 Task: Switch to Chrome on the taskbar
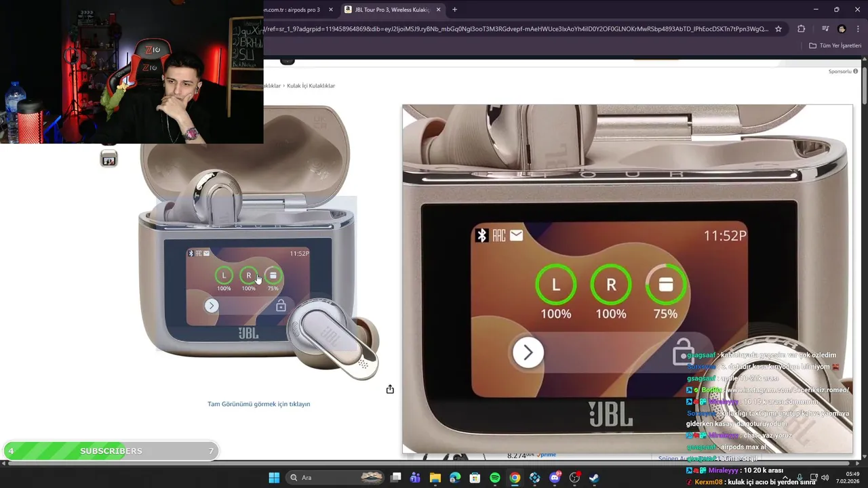point(515,478)
